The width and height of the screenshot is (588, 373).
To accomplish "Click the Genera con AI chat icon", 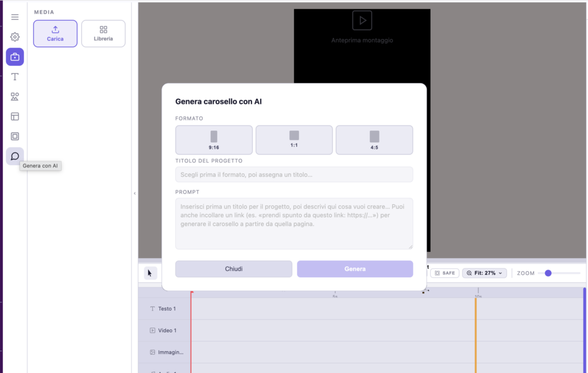I will coord(15,156).
